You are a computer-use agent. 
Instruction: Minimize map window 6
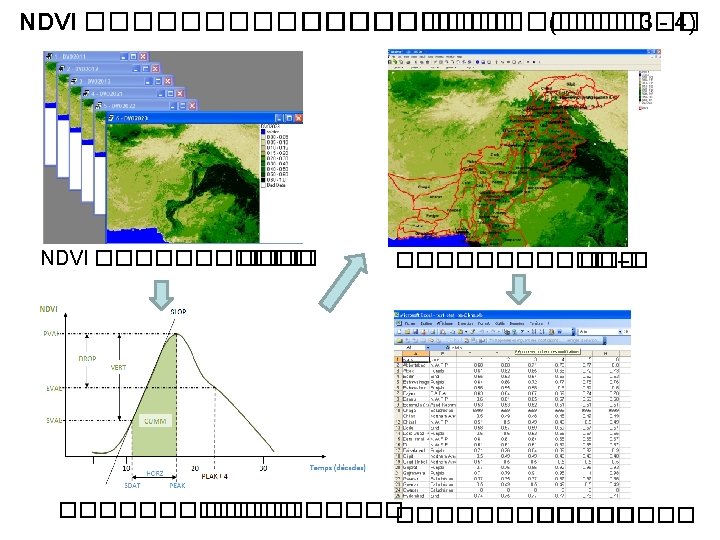(279, 118)
